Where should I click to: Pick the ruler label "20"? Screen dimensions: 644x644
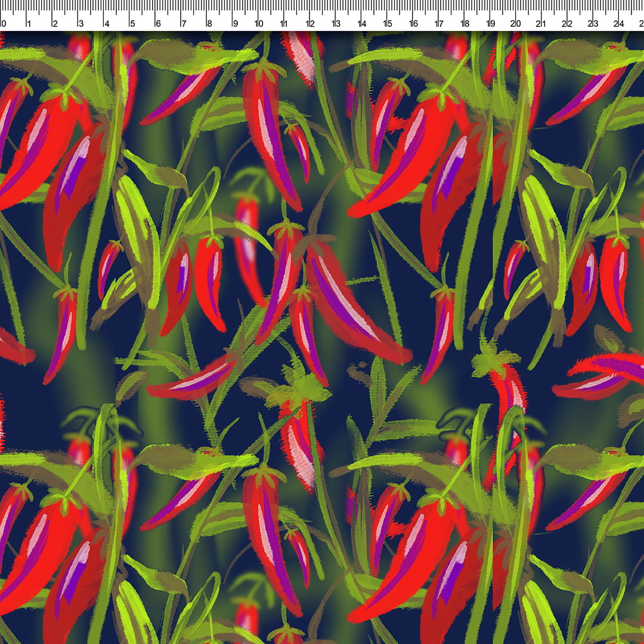point(516,23)
